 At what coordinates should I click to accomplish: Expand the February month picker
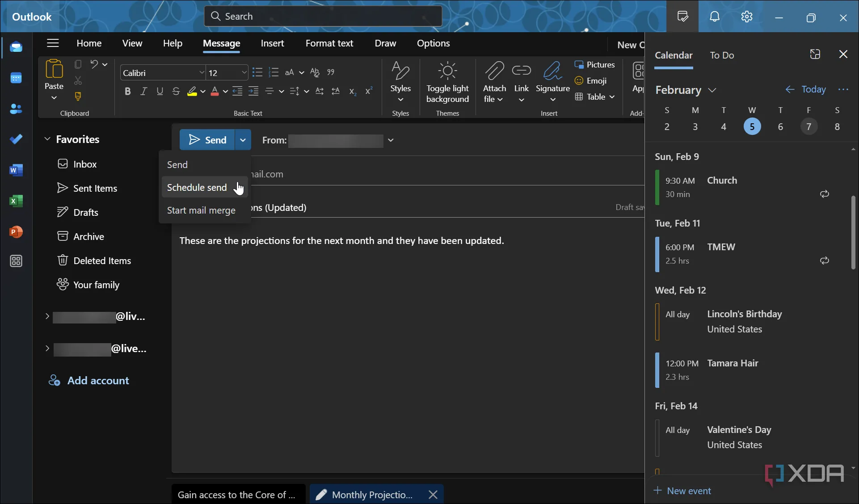pos(685,90)
